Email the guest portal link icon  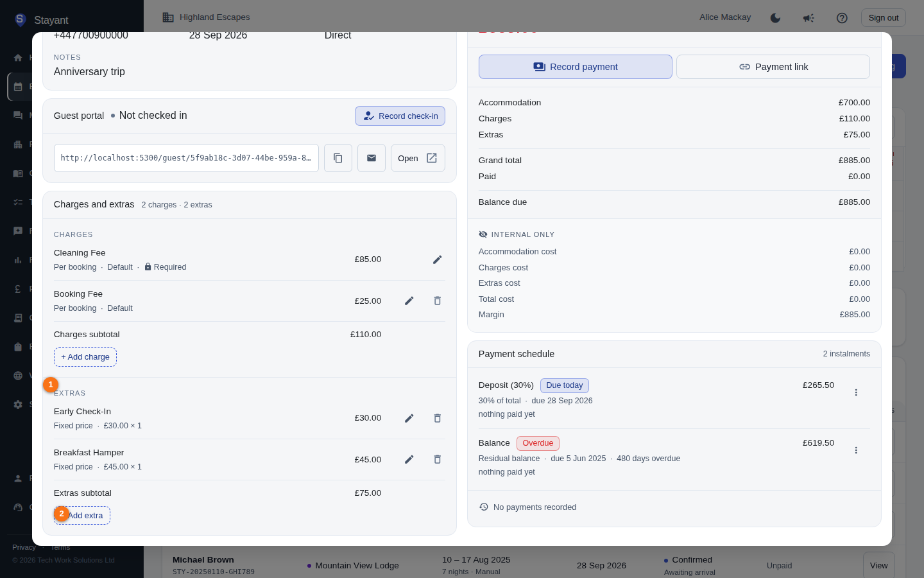pyautogui.click(x=372, y=158)
